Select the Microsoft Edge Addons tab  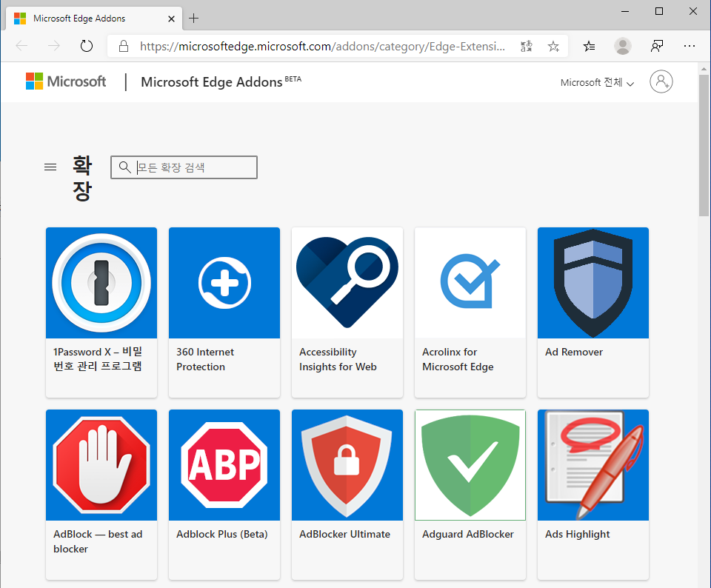[94, 19]
